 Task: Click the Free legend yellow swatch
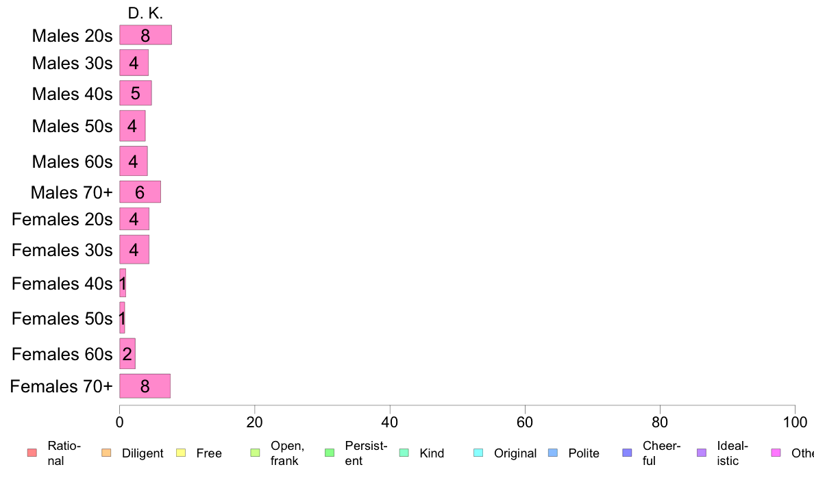(181, 453)
